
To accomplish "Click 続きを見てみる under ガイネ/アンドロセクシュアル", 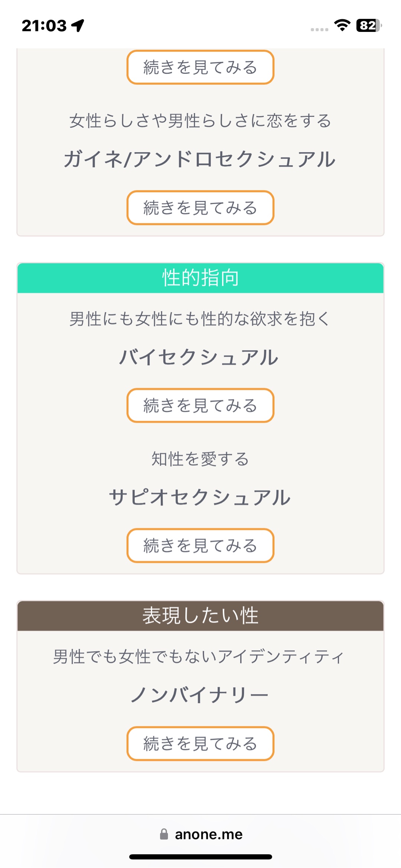I will (x=200, y=208).
